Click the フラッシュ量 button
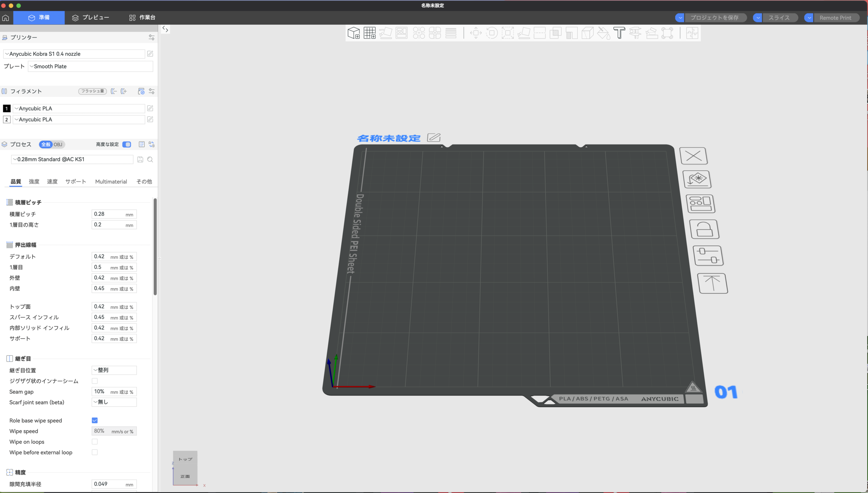This screenshot has width=868, height=493. tap(93, 91)
